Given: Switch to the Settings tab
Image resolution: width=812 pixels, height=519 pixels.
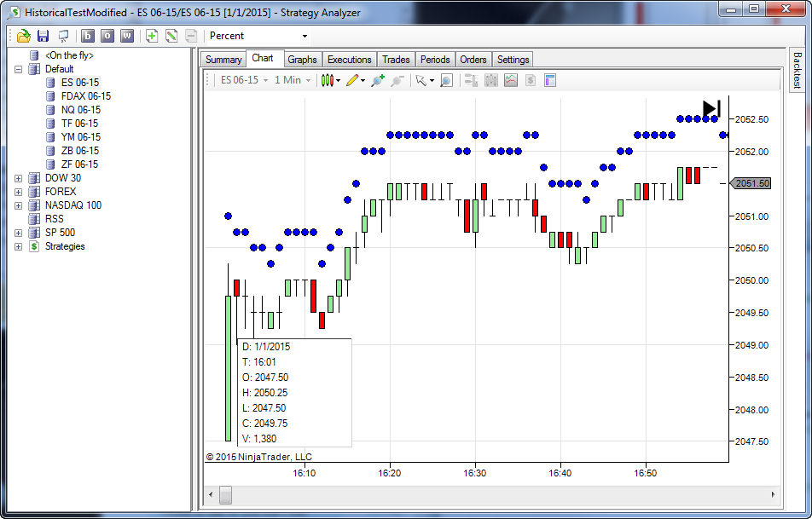Looking at the screenshot, I should [x=513, y=60].
